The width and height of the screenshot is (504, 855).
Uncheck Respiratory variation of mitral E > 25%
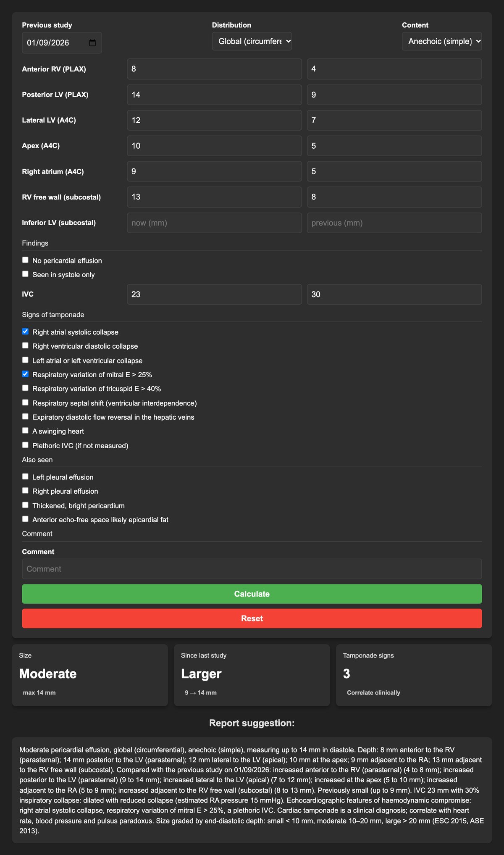point(25,374)
